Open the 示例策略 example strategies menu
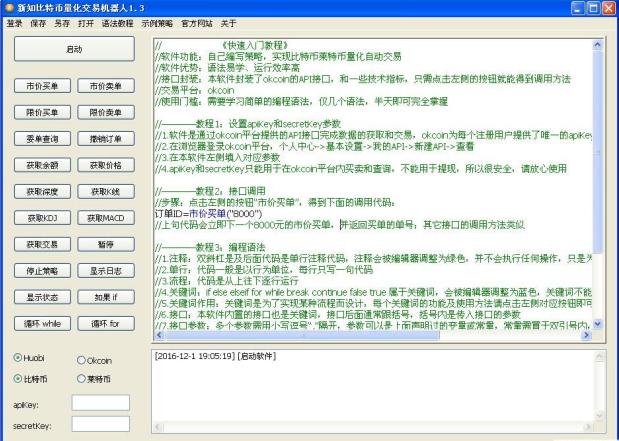This screenshot has height=441, width=619. tap(155, 23)
